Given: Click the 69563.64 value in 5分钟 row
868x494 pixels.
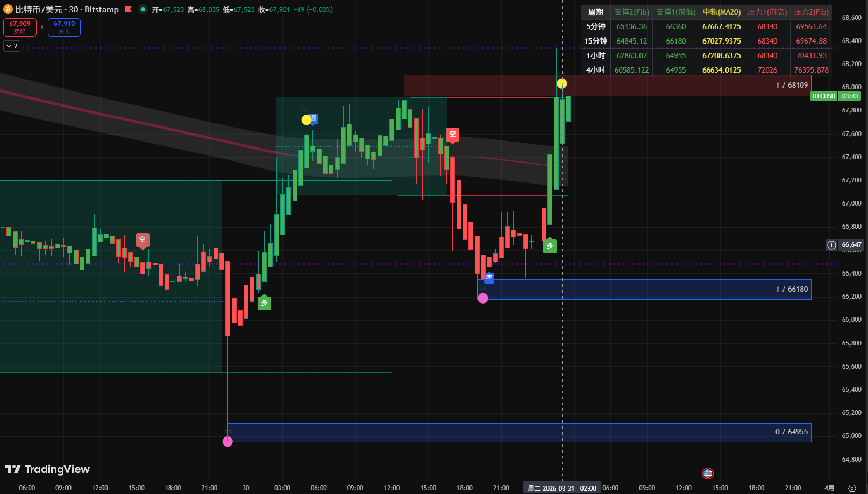Looking at the screenshot, I should [x=812, y=26].
